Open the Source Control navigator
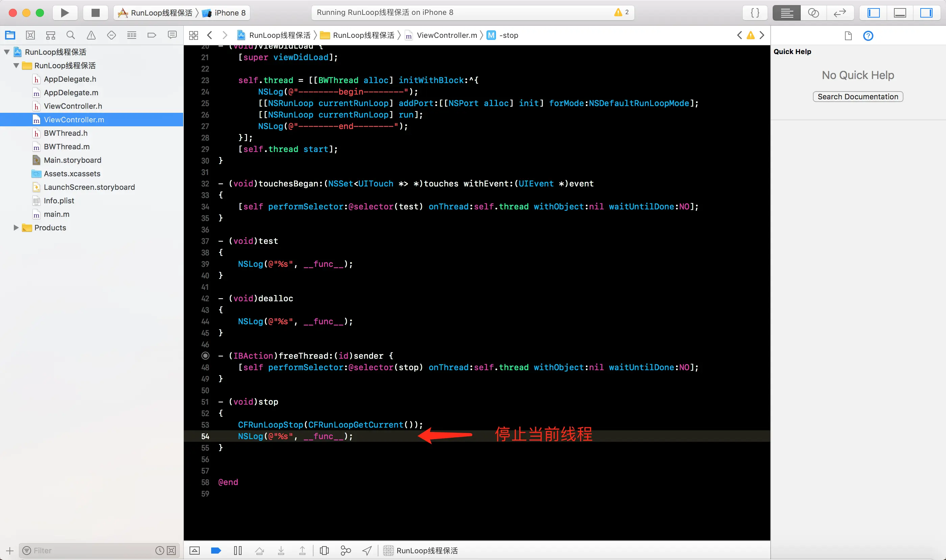The image size is (946, 560). click(30, 35)
